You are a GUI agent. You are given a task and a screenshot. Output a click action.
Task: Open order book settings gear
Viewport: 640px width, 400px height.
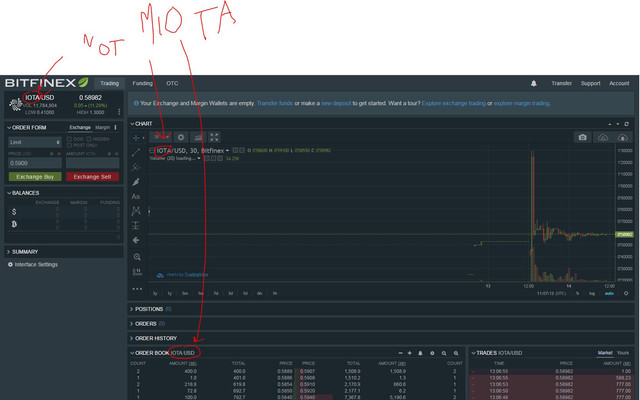click(x=432, y=353)
